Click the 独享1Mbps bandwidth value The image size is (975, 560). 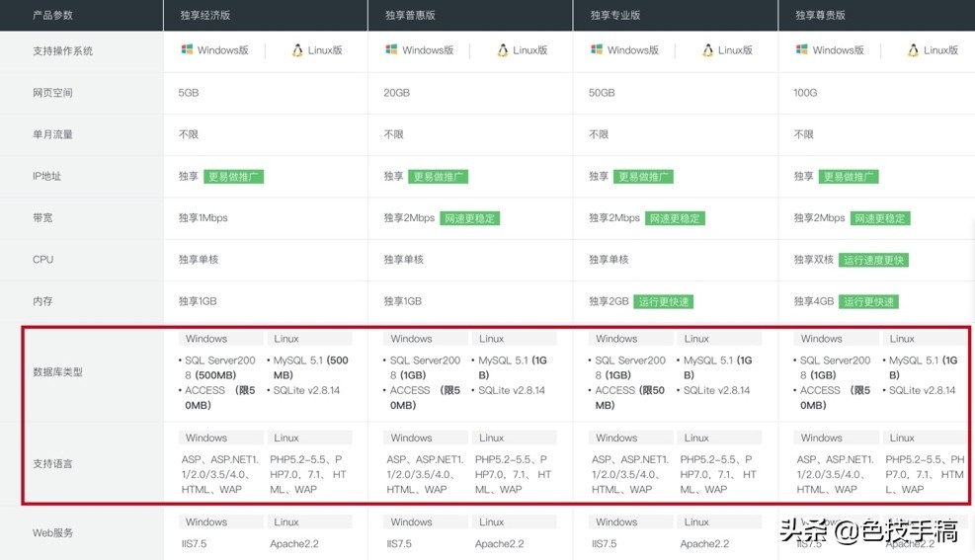[203, 217]
